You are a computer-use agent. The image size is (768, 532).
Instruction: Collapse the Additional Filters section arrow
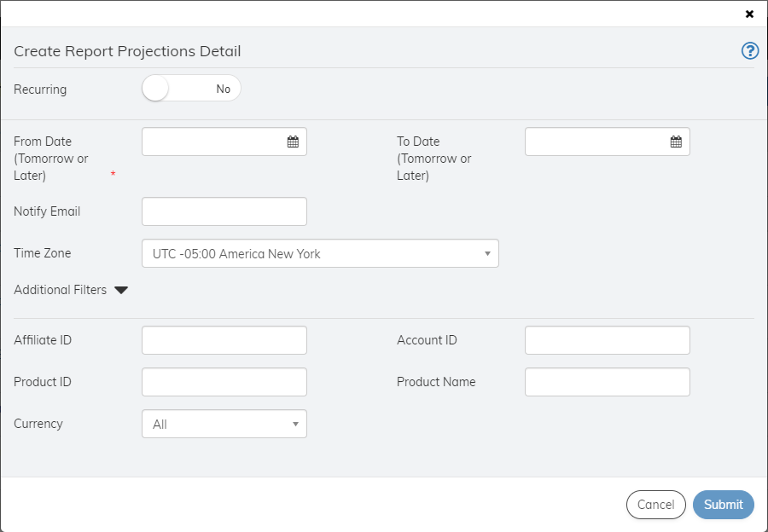pyautogui.click(x=121, y=290)
